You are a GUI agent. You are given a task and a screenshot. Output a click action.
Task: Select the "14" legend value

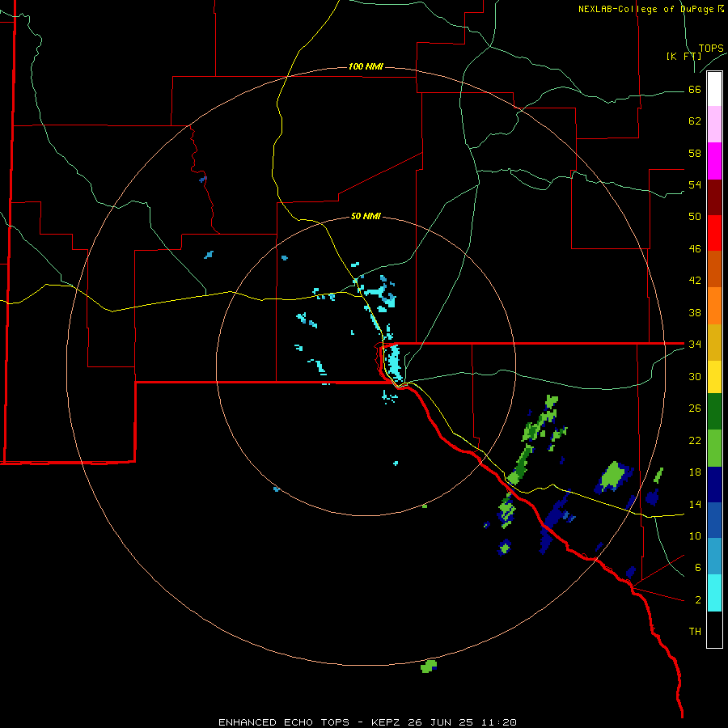(x=695, y=504)
